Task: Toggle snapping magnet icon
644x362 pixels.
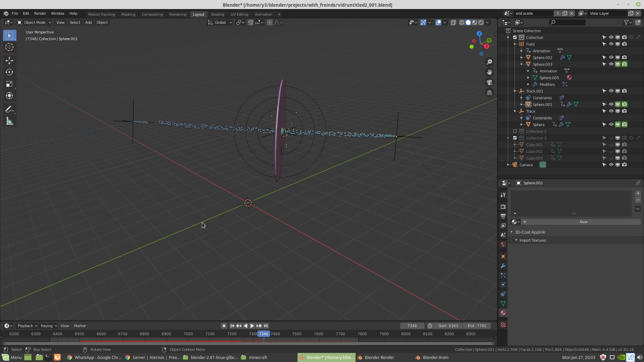Action: [251, 22]
